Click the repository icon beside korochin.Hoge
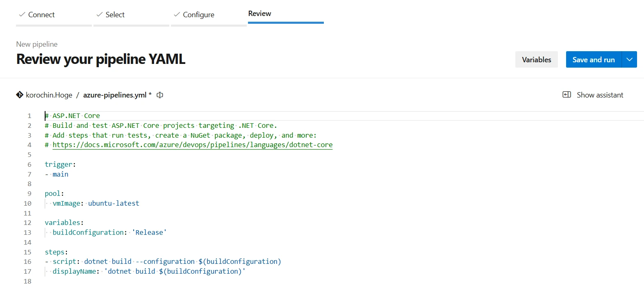The height and width of the screenshot is (304, 644). [x=20, y=95]
